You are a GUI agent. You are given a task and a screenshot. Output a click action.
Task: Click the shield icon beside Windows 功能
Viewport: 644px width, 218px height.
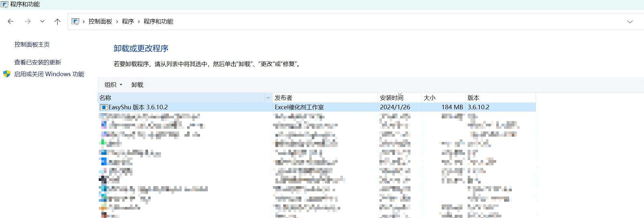(7, 74)
